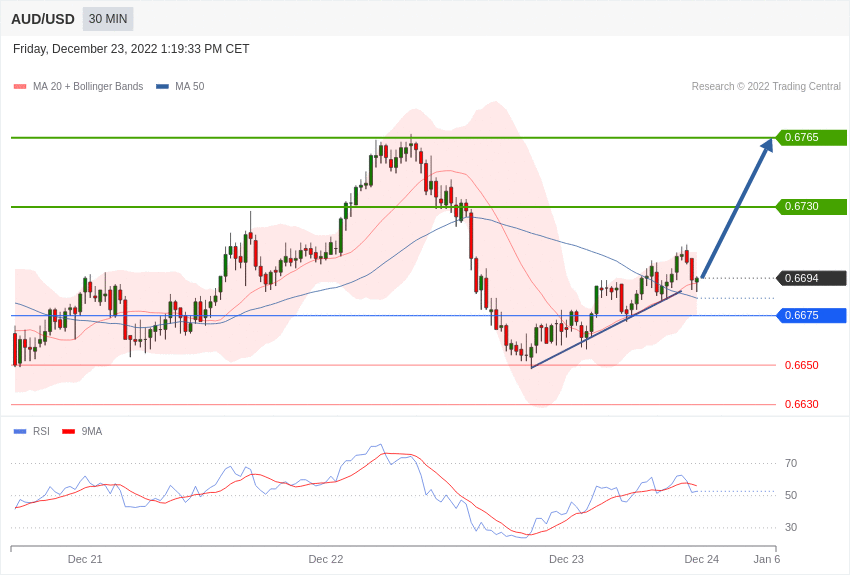Click the Jan 6 axis label
This screenshot has width=850, height=576.
coord(767,559)
